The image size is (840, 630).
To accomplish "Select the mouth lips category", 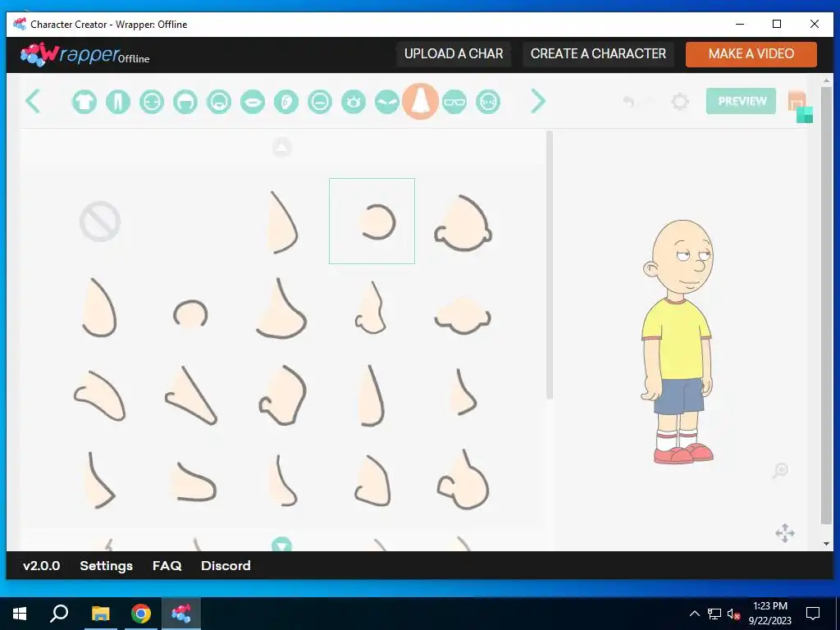I will pyautogui.click(x=253, y=101).
